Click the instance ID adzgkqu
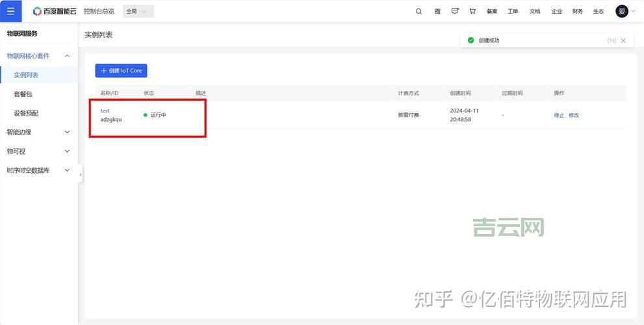Screen dimensions: 644x325 [x=111, y=120]
